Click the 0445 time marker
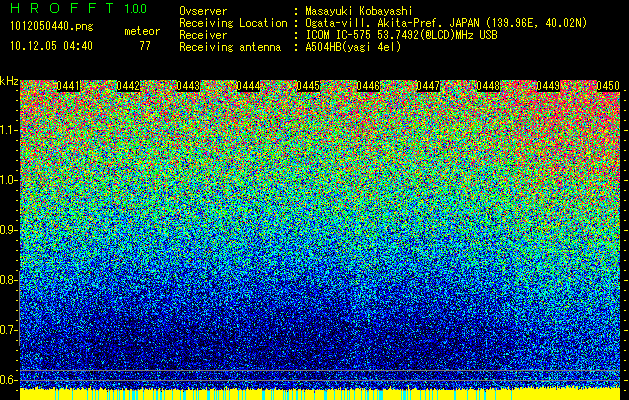 pyautogui.click(x=308, y=86)
